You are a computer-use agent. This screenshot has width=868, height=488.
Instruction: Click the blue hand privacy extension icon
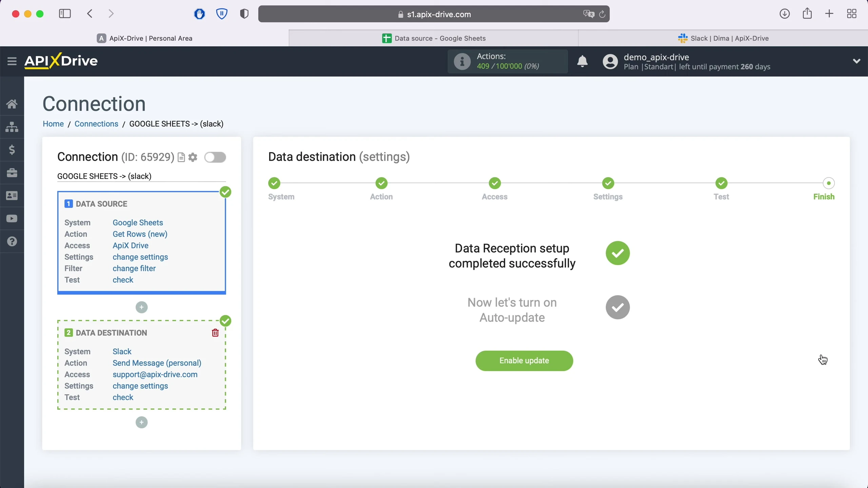tap(200, 14)
